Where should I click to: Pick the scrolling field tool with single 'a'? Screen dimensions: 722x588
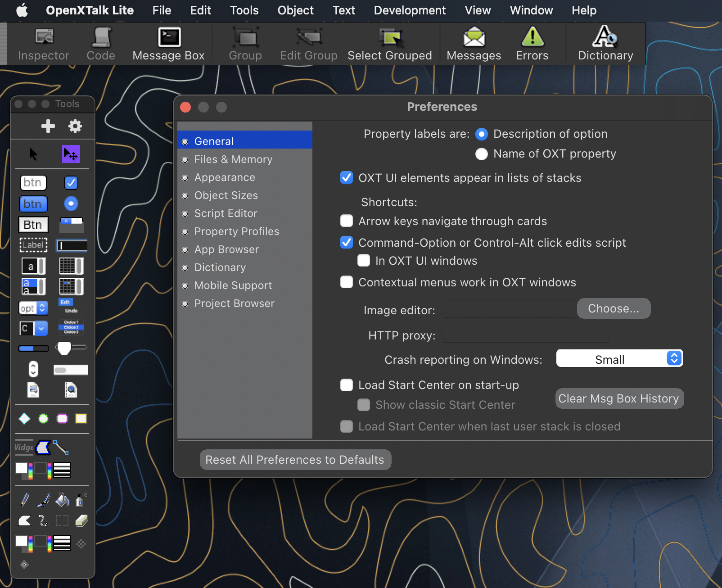point(34,266)
